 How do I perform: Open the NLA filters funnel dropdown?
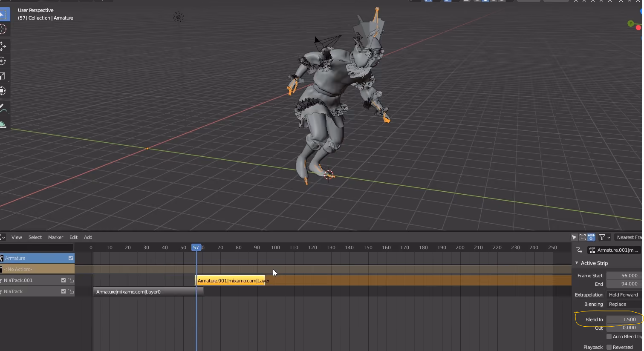click(604, 237)
